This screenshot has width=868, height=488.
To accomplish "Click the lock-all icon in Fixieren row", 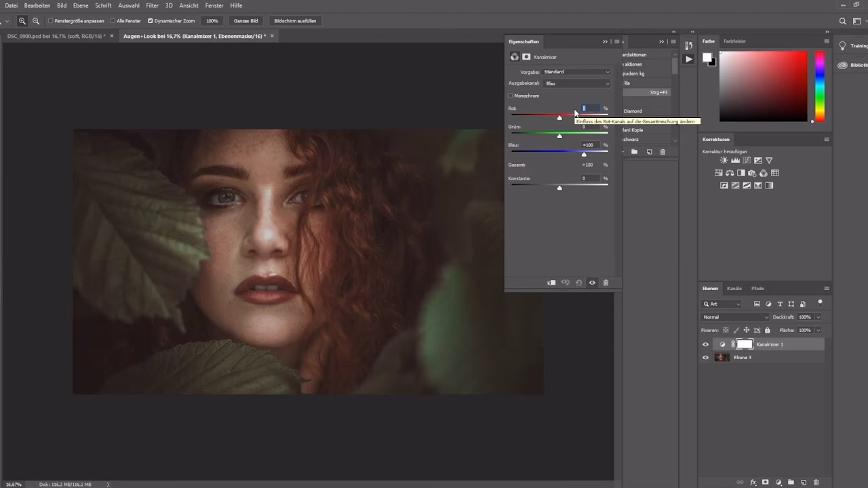I will [767, 330].
